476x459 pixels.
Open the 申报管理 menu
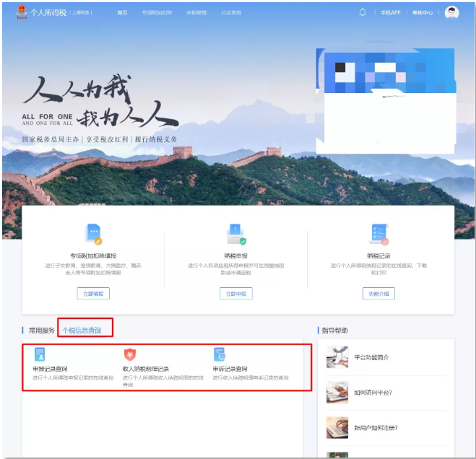(x=196, y=13)
